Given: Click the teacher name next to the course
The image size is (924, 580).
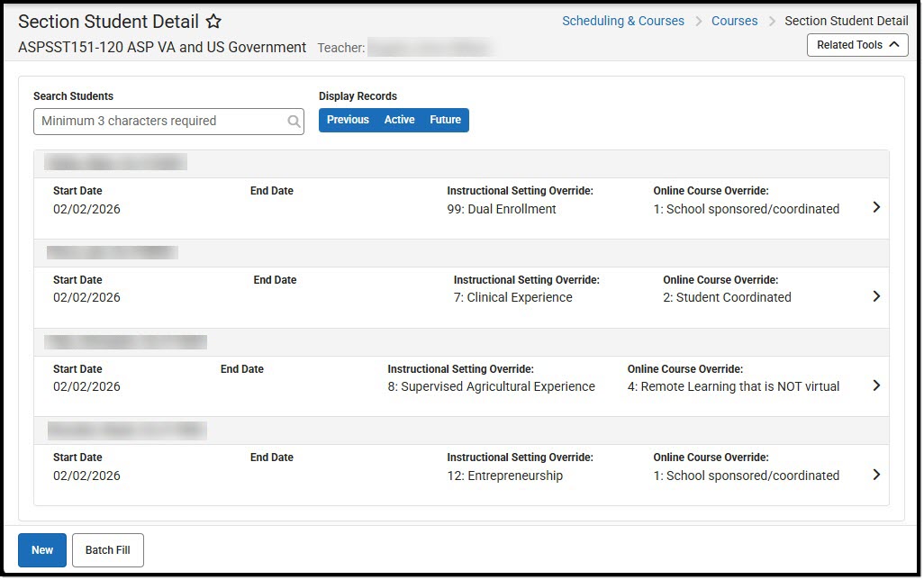Looking at the screenshot, I should pyautogui.click(x=432, y=47).
